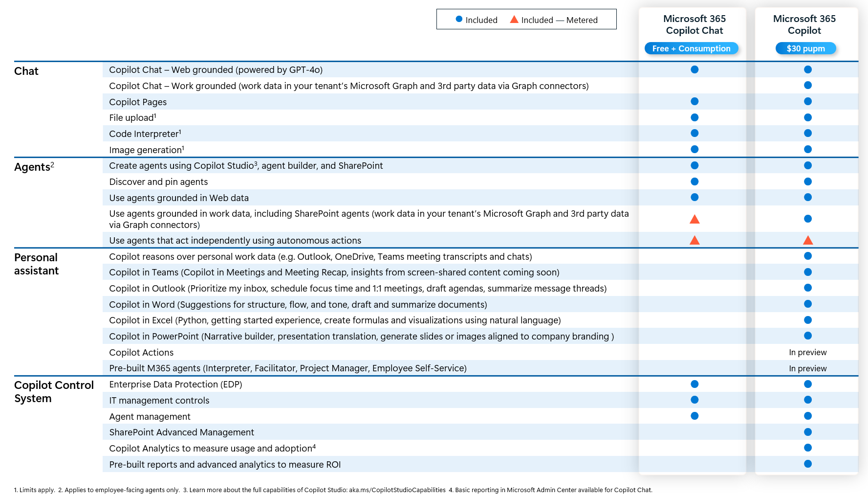
Task: Click the metered triangle for work-grounded agents under Copilot Chat
Action: (x=694, y=219)
